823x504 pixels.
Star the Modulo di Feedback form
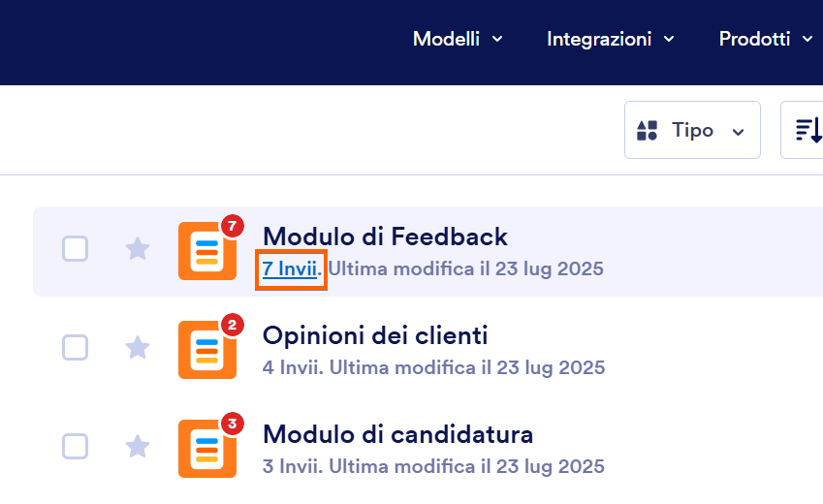(138, 248)
